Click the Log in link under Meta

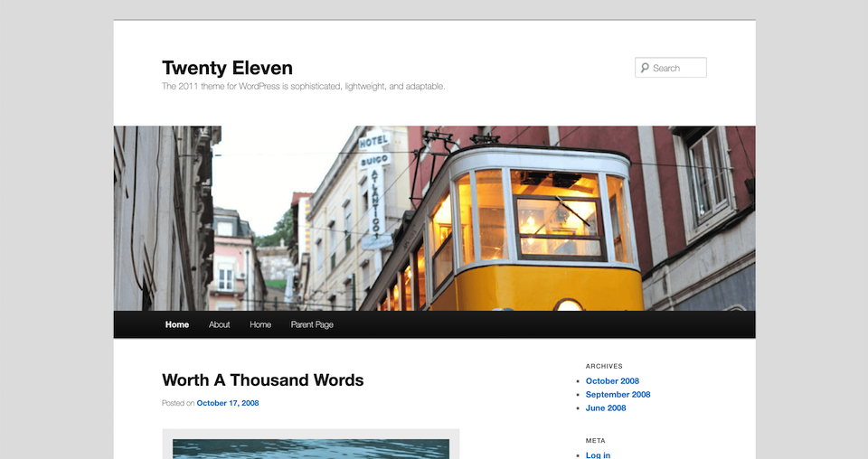(x=598, y=455)
